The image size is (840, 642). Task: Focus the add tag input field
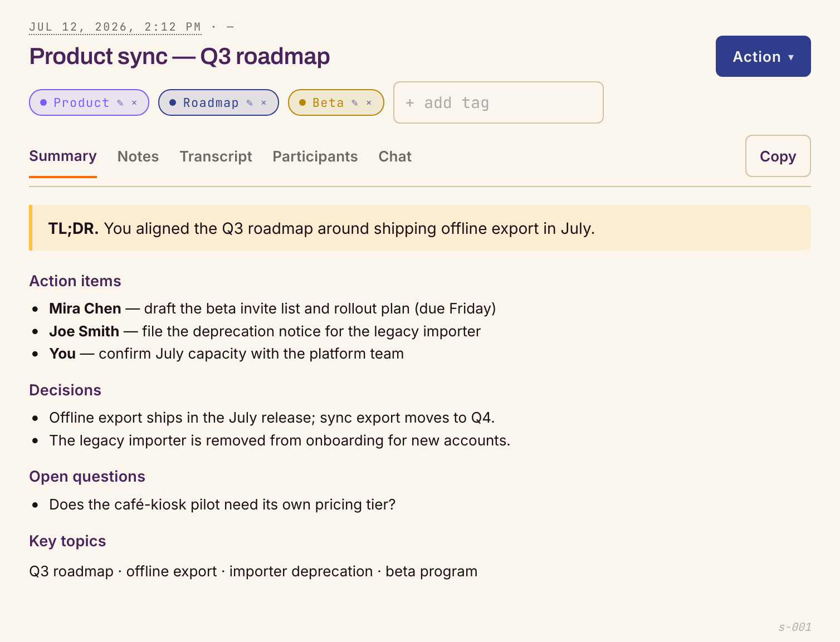point(499,102)
